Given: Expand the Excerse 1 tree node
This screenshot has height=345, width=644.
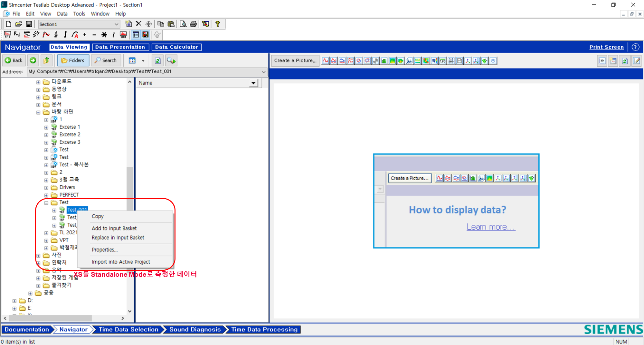Looking at the screenshot, I should (x=46, y=127).
